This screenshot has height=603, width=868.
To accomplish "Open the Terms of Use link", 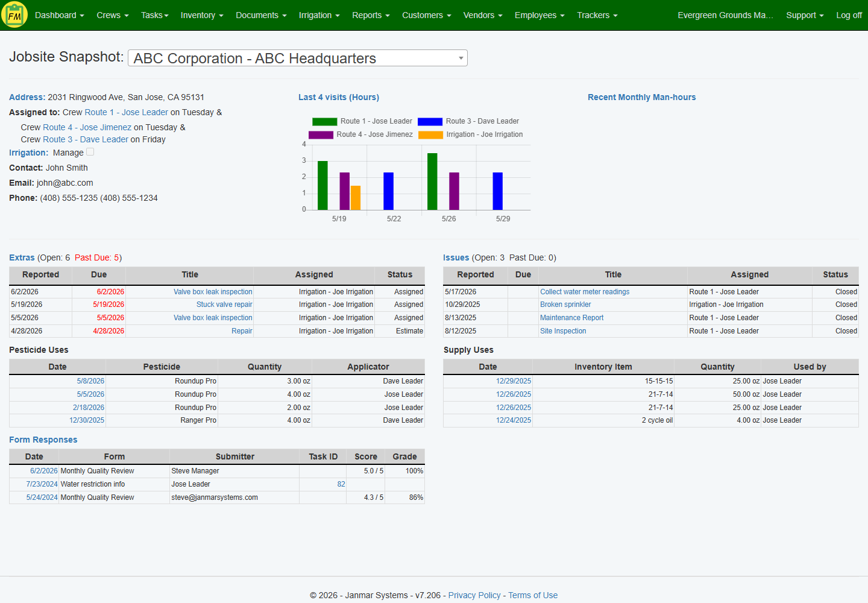I will [533, 595].
